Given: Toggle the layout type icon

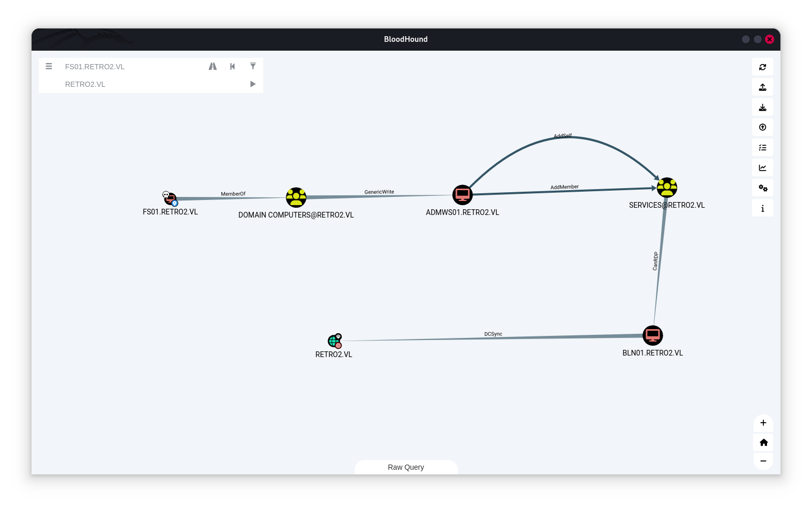Looking at the screenshot, I should [762, 148].
